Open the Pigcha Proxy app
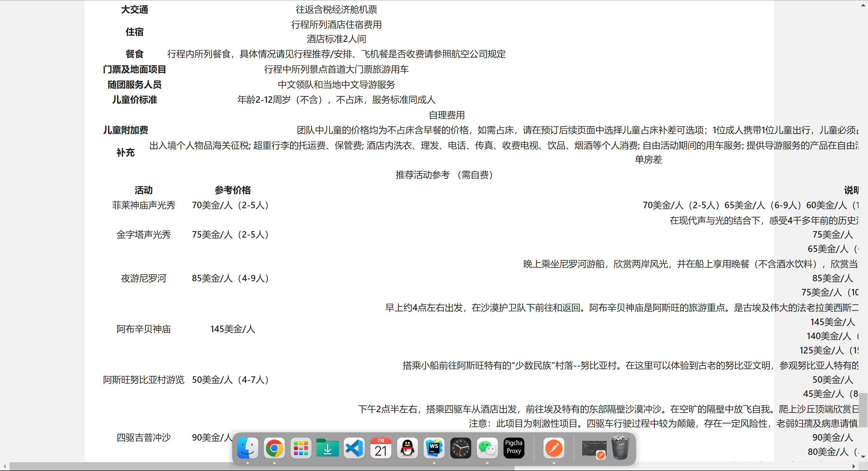This screenshot has height=471, width=868. (514, 448)
